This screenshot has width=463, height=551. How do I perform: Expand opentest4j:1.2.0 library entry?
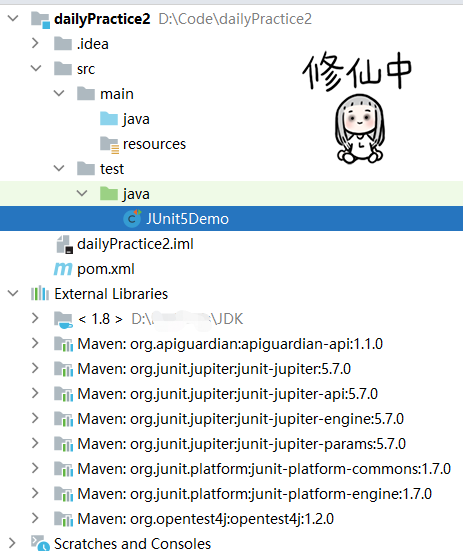(x=35, y=518)
